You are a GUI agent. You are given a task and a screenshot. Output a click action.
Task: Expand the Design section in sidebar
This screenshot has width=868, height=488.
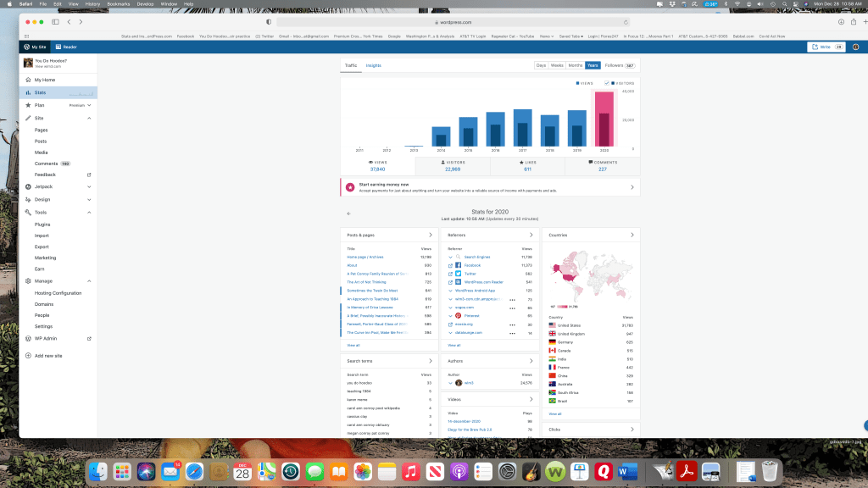click(x=89, y=199)
